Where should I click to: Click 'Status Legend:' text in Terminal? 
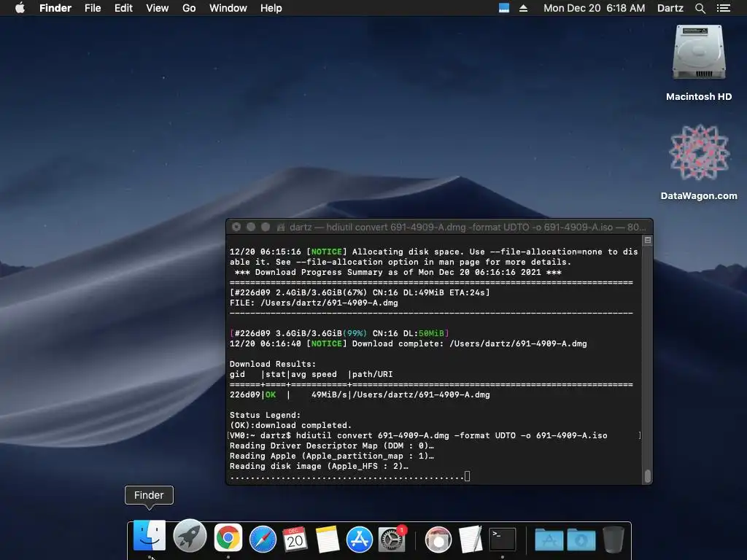click(265, 415)
